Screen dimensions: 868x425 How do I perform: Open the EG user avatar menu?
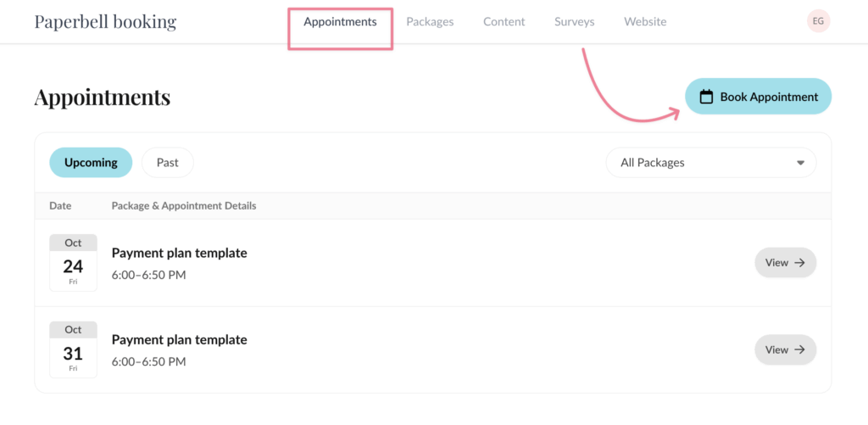(818, 21)
